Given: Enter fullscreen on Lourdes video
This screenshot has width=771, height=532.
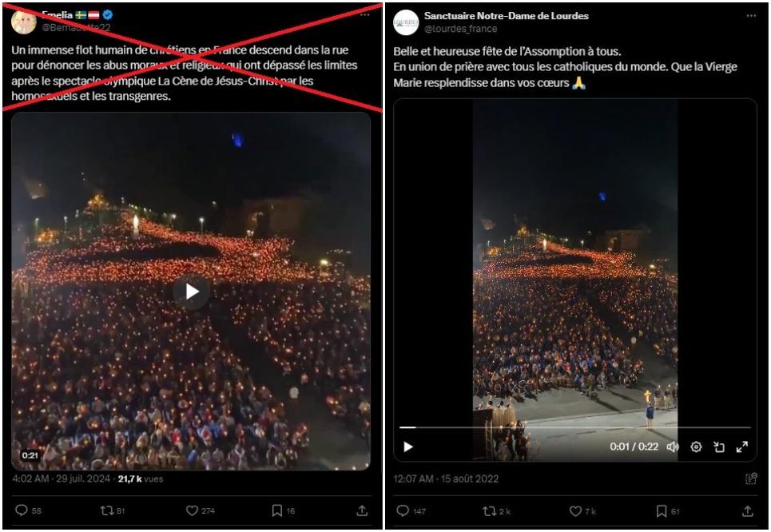Looking at the screenshot, I should 742,447.
